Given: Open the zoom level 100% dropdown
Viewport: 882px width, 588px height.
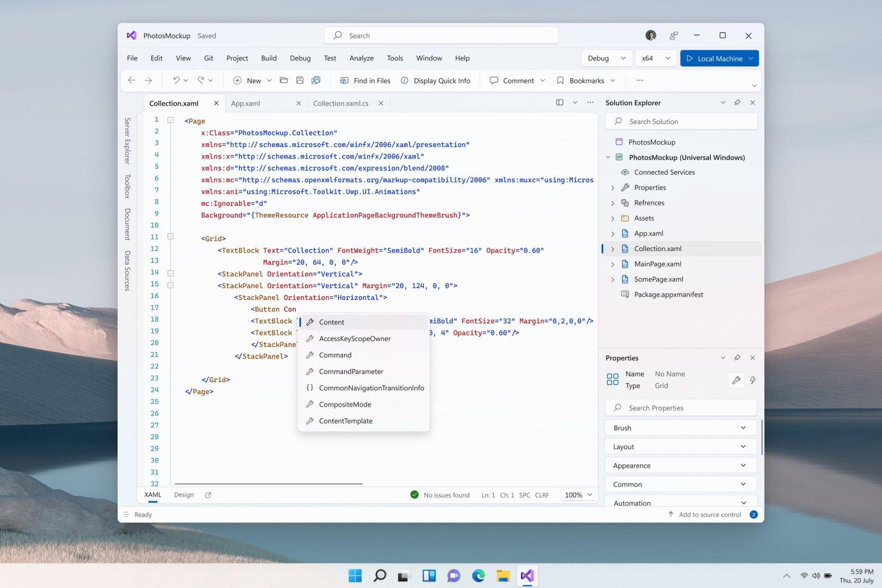Looking at the screenshot, I should point(578,495).
